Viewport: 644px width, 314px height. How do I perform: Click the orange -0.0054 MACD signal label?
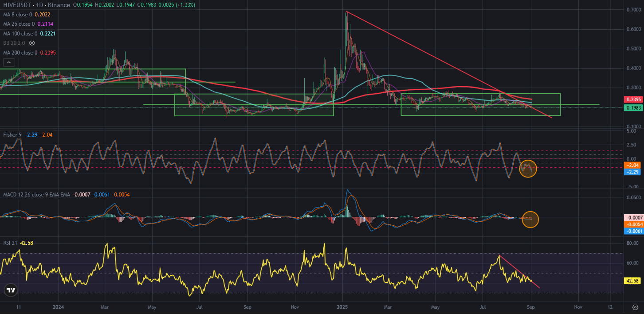click(x=633, y=224)
